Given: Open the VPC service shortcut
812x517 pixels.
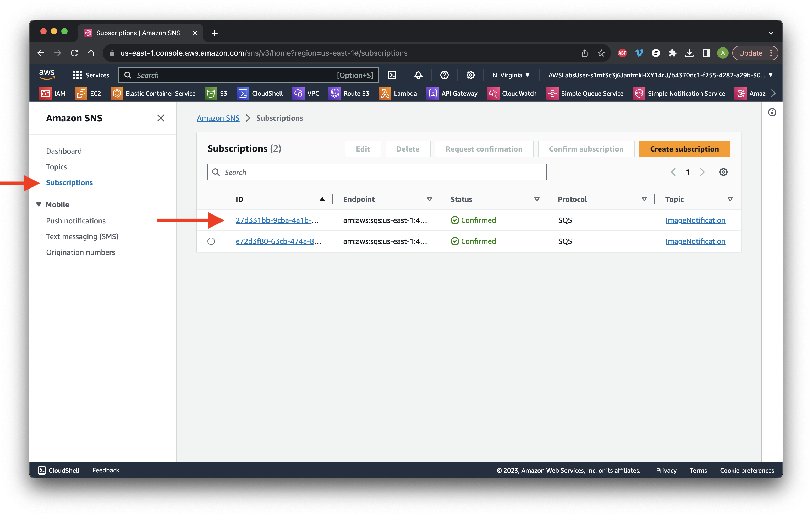Looking at the screenshot, I should (306, 94).
